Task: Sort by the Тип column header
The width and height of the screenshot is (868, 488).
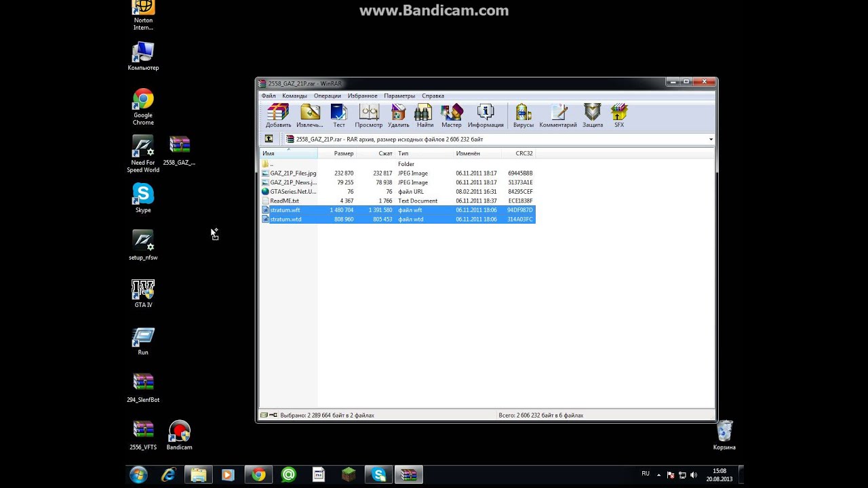Action: point(424,154)
